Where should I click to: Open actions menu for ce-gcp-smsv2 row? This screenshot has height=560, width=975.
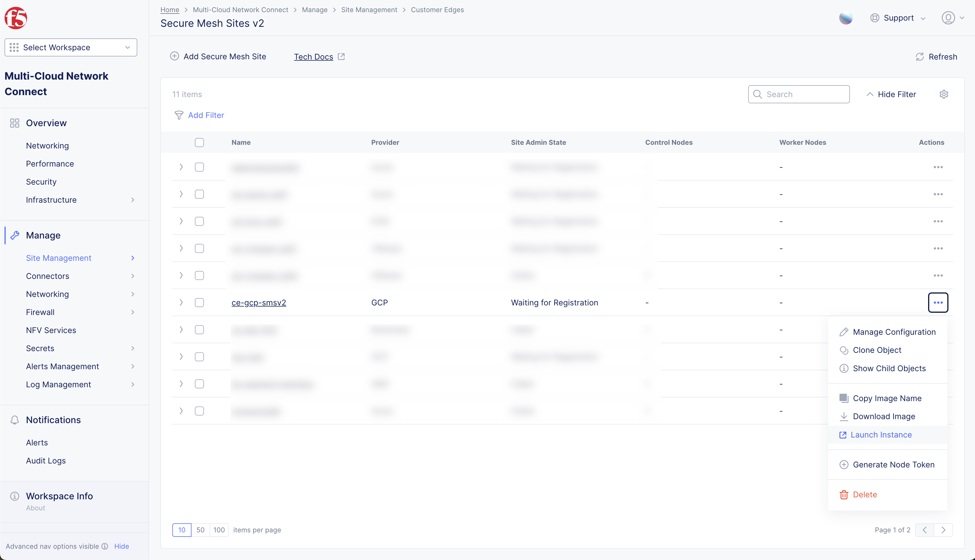(938, 303)
